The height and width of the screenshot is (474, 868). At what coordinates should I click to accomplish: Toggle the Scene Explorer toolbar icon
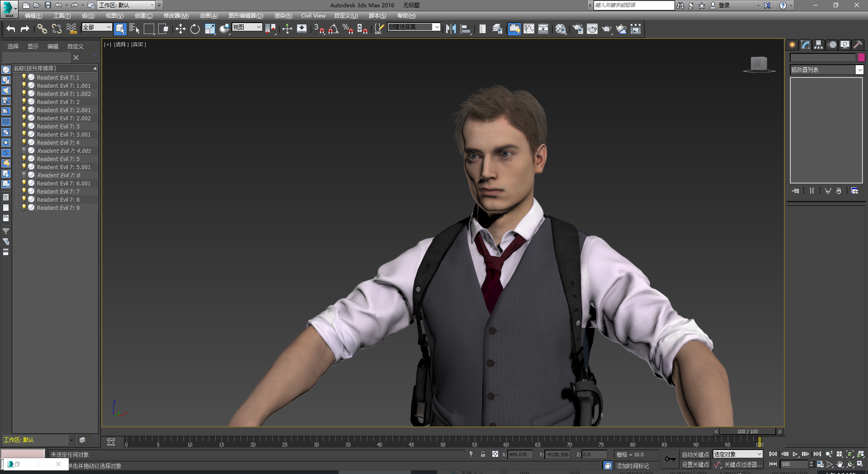(482, 29)
